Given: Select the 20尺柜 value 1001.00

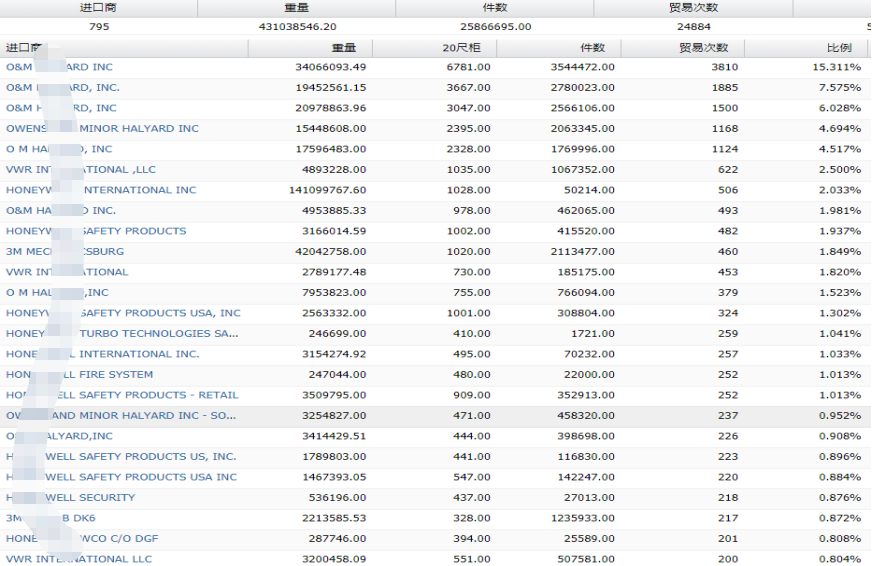Looking at the screenshot, I should (468, 313).
